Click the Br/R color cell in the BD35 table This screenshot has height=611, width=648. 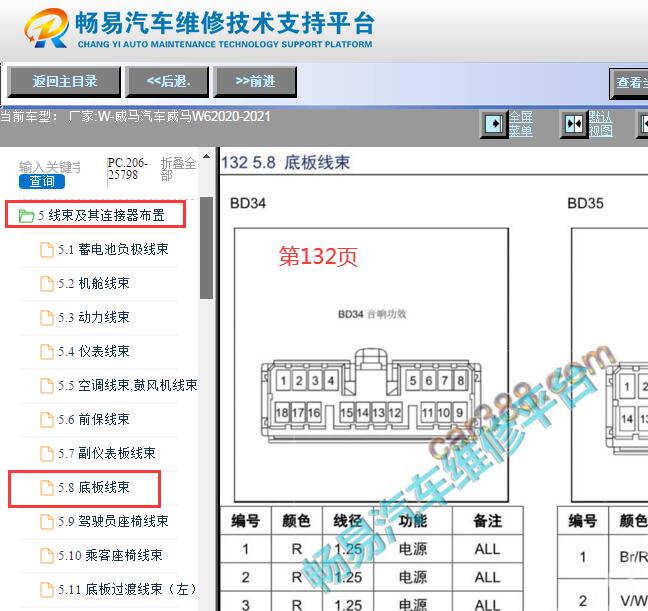click(x=629, y=556)
